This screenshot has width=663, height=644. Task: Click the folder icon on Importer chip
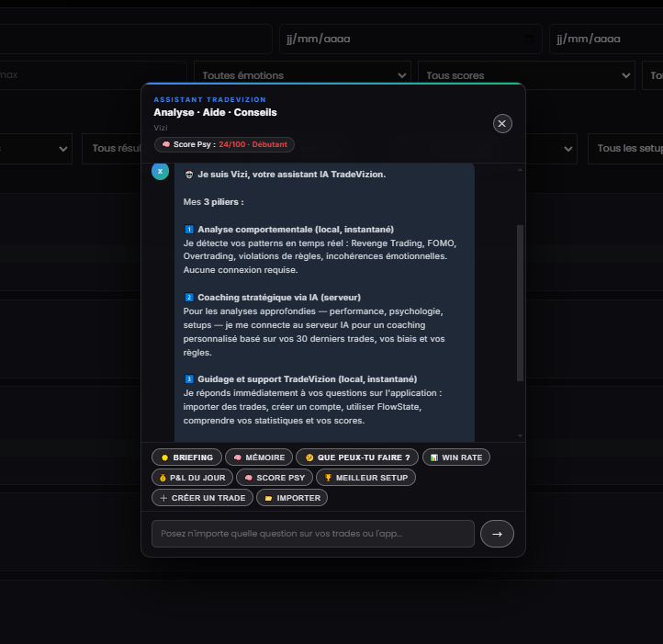coord(268,499)
